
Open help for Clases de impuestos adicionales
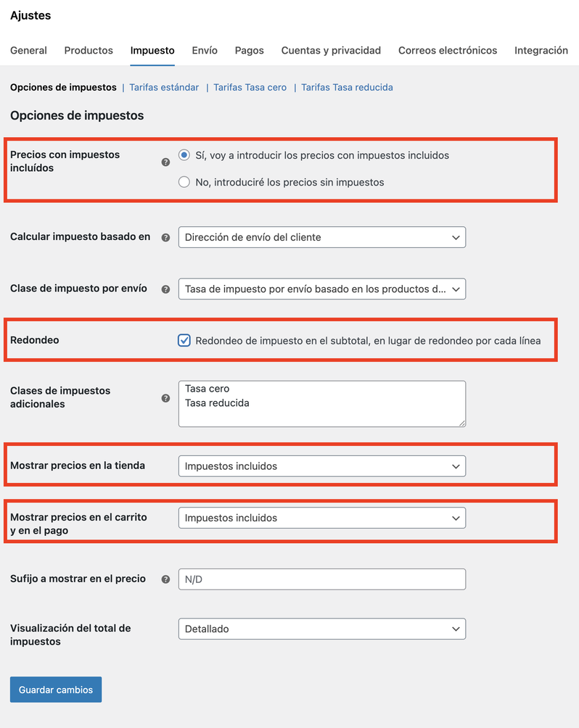tap(165, 399)
